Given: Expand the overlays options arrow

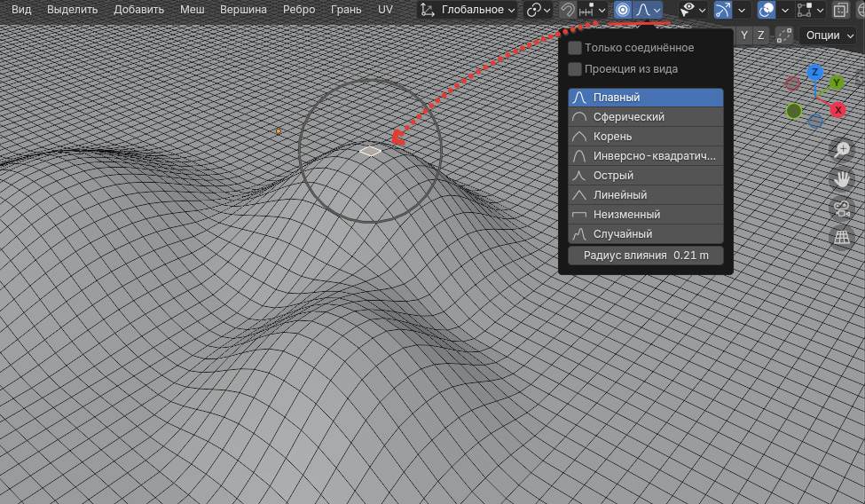Looking at the screenshot, I should (784, 10).
